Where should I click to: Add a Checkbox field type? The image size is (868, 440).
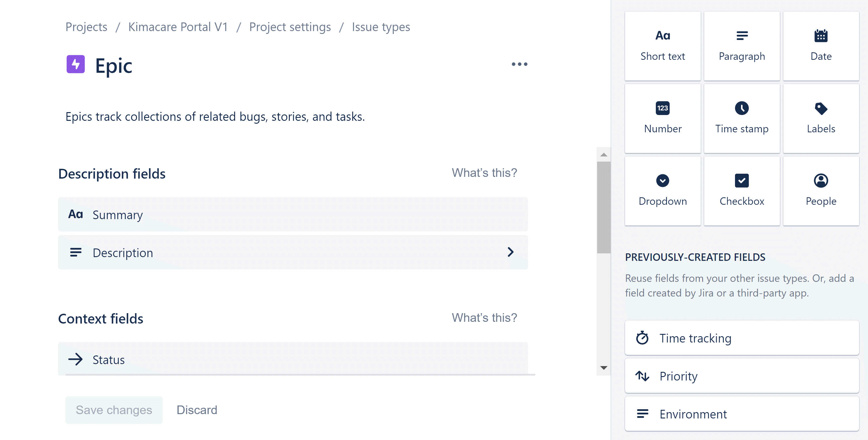tap(741, 191)
